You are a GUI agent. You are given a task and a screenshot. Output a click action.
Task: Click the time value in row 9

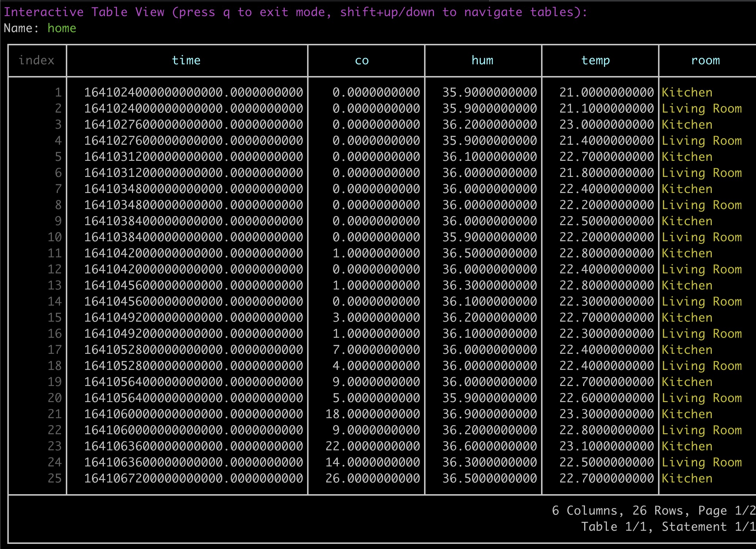[x=194, y=221]
